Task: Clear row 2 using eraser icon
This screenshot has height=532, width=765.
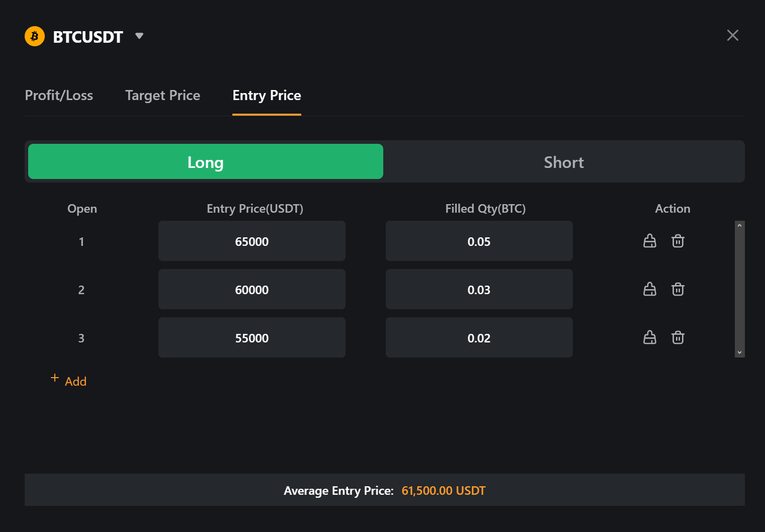Action: coord(650,289)
